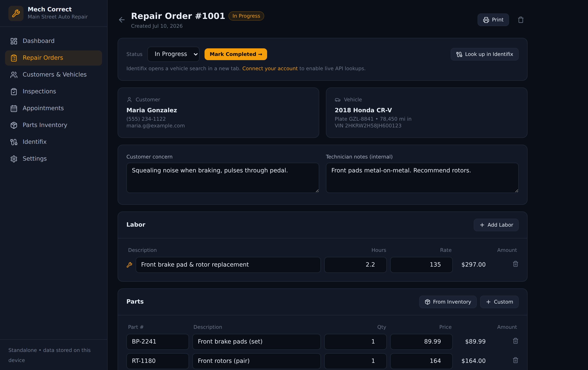Open the Status In Progress dropdown
The width and height of the screenshot is (588, 370).
[173, 54]
